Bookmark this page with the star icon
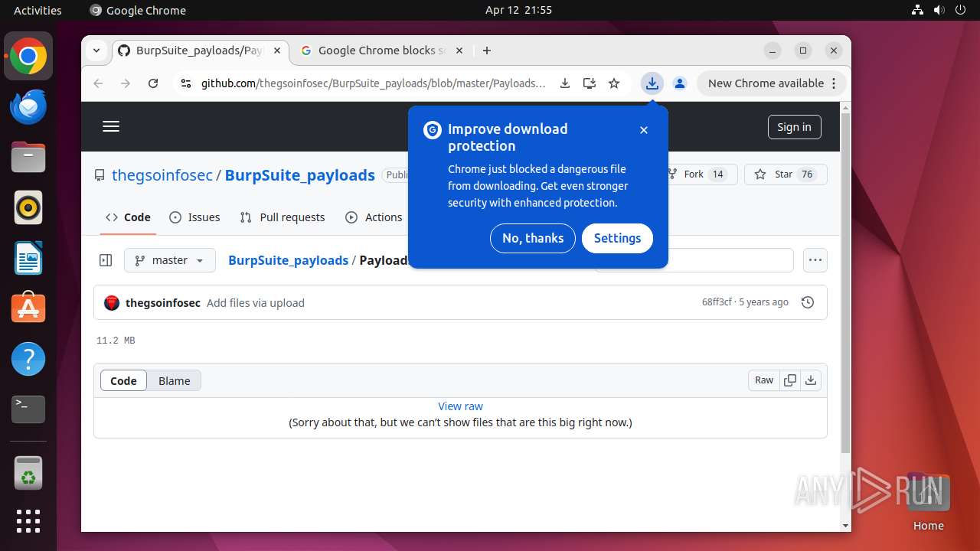Image resolution: width=980 pixels, height=551 pixels. click(x=614, y=83)
